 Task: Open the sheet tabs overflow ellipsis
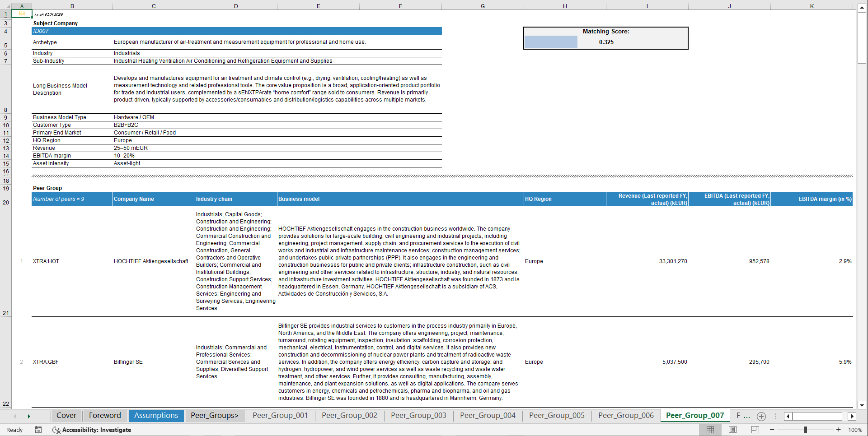pyautogui.click(x=776, y=416)
